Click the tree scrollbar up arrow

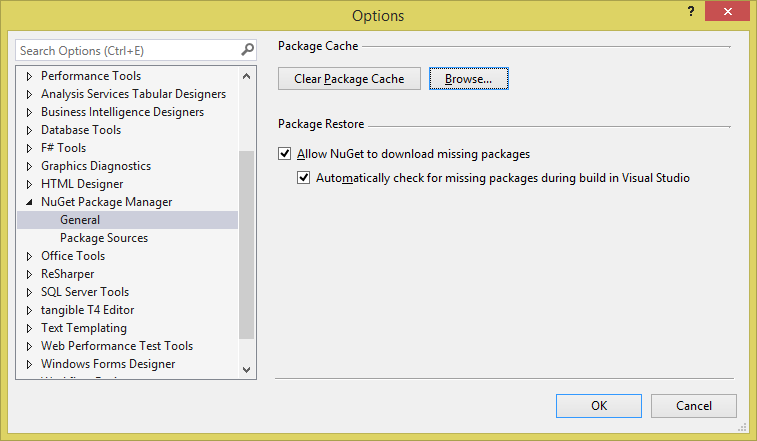(246, 76)
